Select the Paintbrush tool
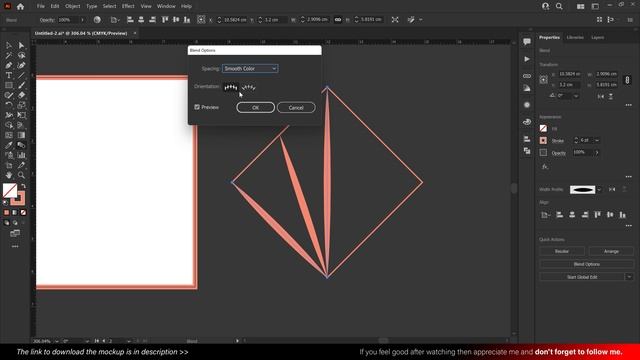640x360 pixels. click(21, 85)
